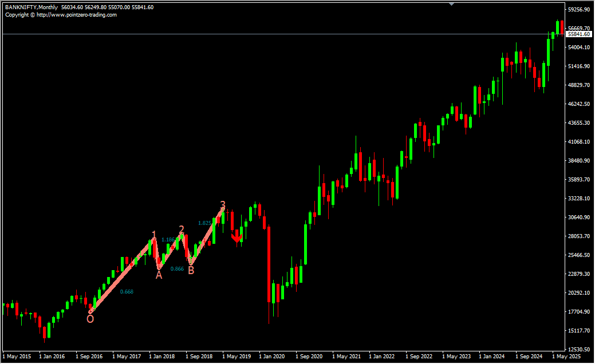Image resolution: width=595 pixels, height=364 pixels.
Task: Click the 1 Jan 2020 date marker
Action: click(x=272, y=357)
